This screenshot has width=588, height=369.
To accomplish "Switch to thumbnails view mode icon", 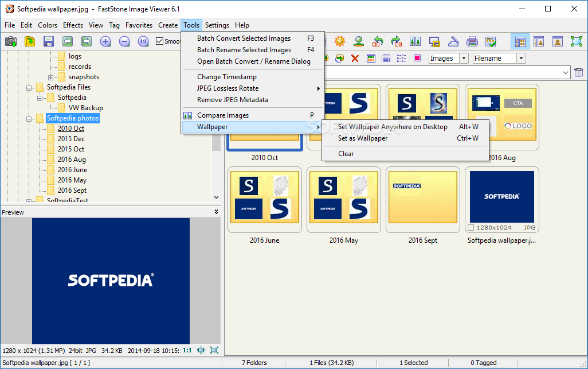I will (371, 58).
